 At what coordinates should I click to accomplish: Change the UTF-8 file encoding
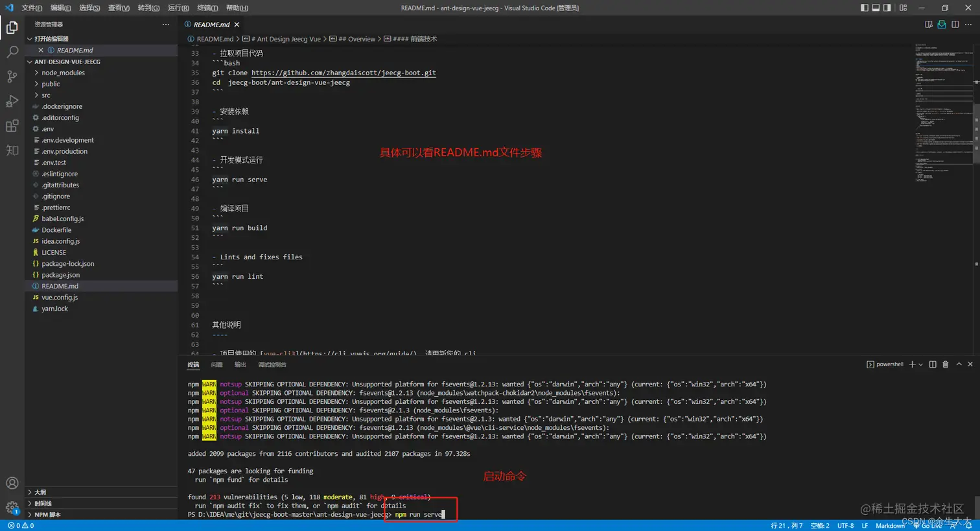coord(845,526)
